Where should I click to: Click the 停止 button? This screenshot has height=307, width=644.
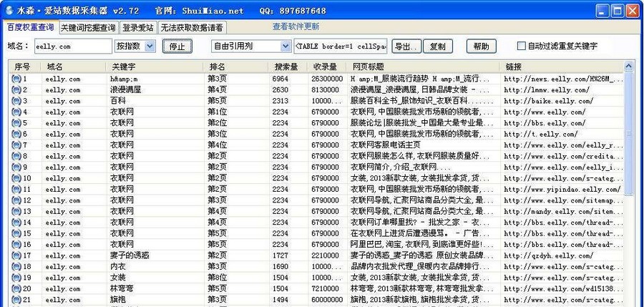(x=177, y=47)
